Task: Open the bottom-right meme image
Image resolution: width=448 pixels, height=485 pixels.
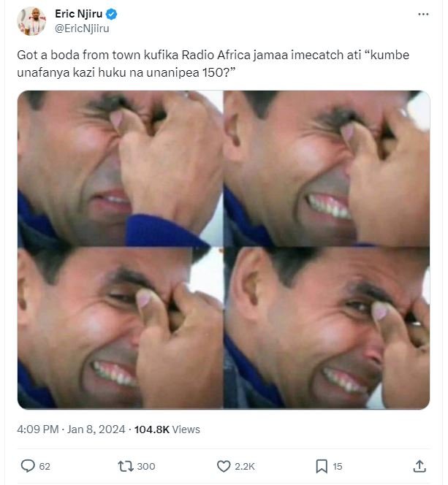Action: [x=327, y=327]
